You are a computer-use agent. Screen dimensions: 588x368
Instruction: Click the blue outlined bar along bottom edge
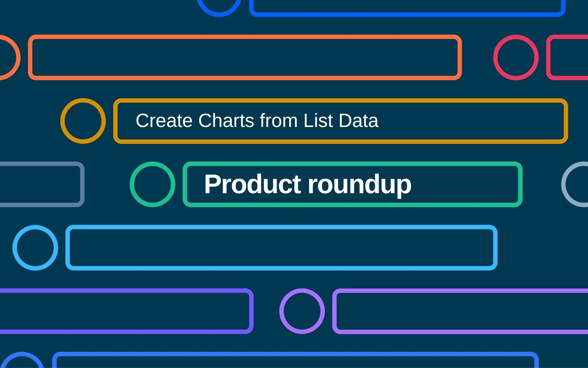coord(295,361)
